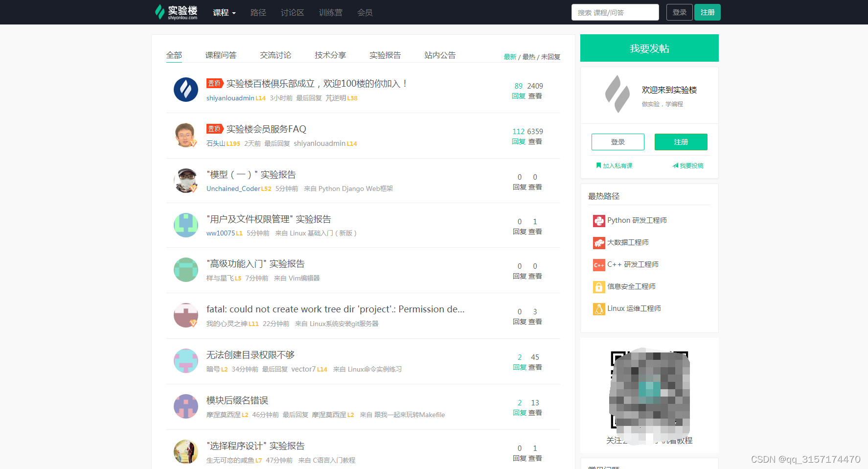Click username shiyanlouadmin under first post
Viewport: 868px width, 469px height.
pyautogui.click(x=230, y=98)
